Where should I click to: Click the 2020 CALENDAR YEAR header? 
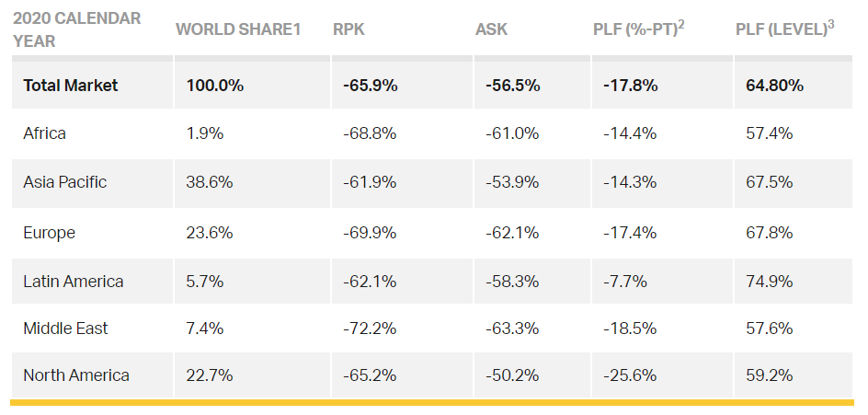pos(76,29)
